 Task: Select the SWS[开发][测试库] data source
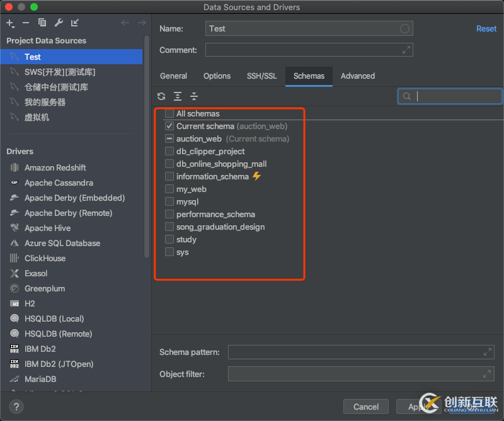(x=71, y=72)
